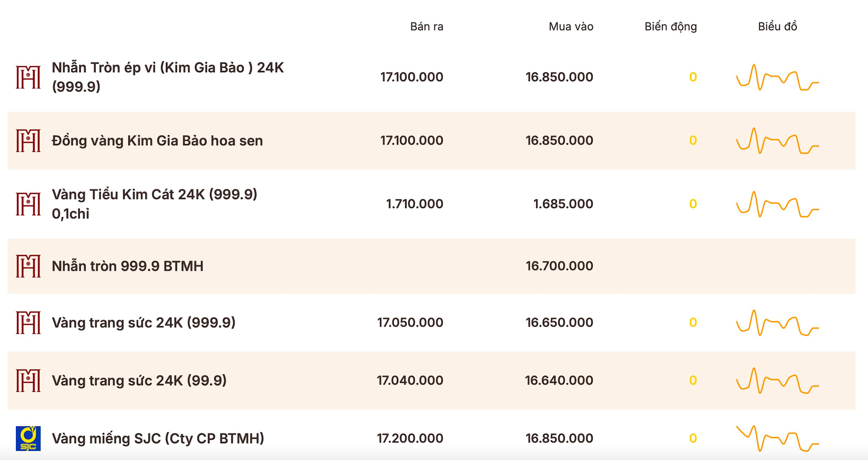Click buy price 16.700.000 of Nhẫn tròn BTMH
This screenshot has width=868, height=460.
coord(559,266)
